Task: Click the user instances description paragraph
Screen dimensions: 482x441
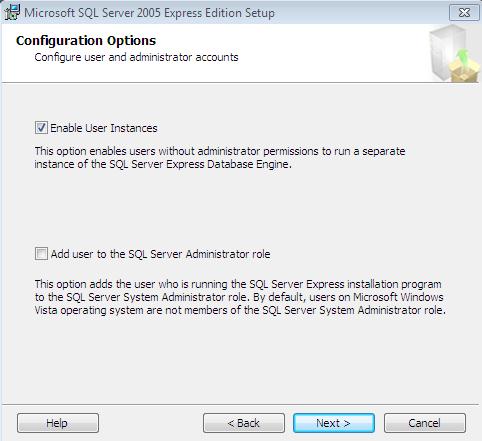Action: click(220, 158)
